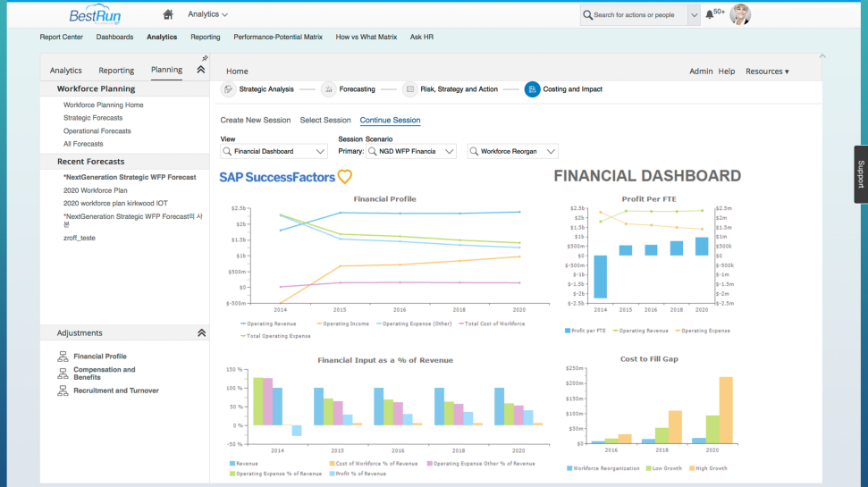The width and height of the screenshot is (868, 487).
Task: Click the user profile avatar
Action: [740, 14]
